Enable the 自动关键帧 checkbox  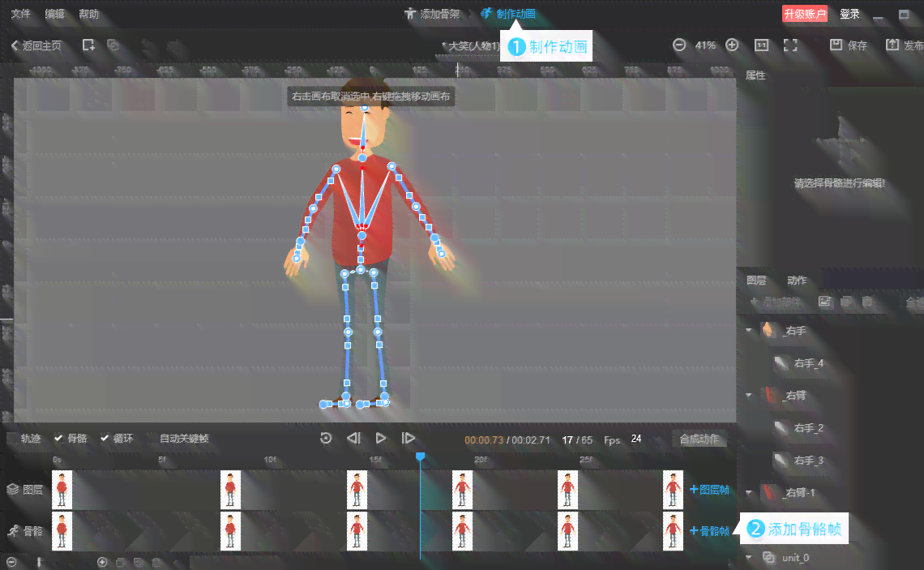(152, 438)
